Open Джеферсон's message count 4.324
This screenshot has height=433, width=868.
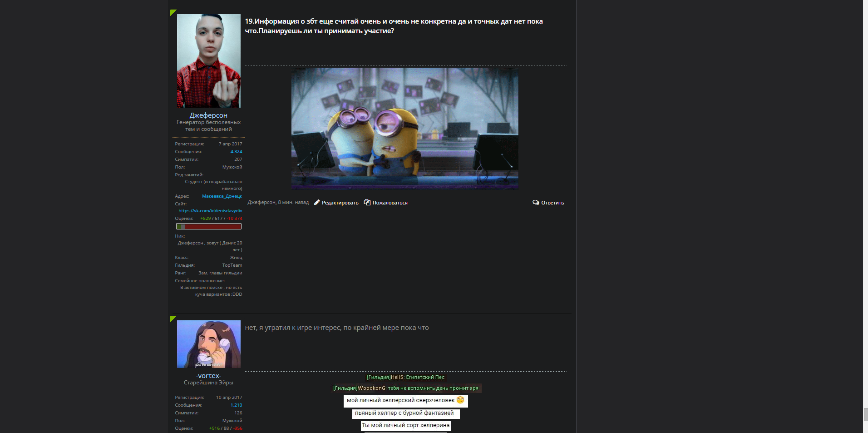236,152
